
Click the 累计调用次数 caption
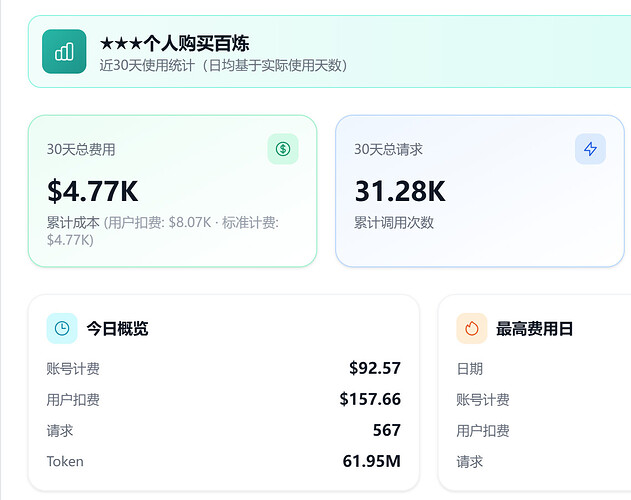[394, 222]
